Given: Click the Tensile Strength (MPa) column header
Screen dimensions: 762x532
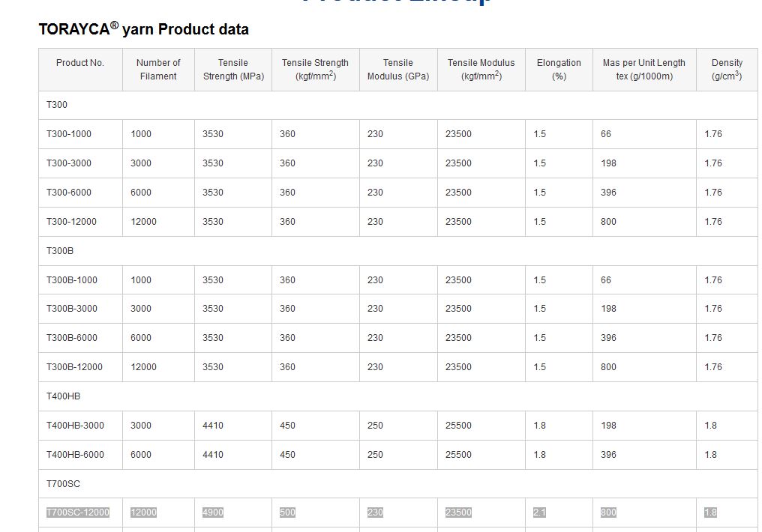Looking at the screenshot, I should tap(233, 70).
